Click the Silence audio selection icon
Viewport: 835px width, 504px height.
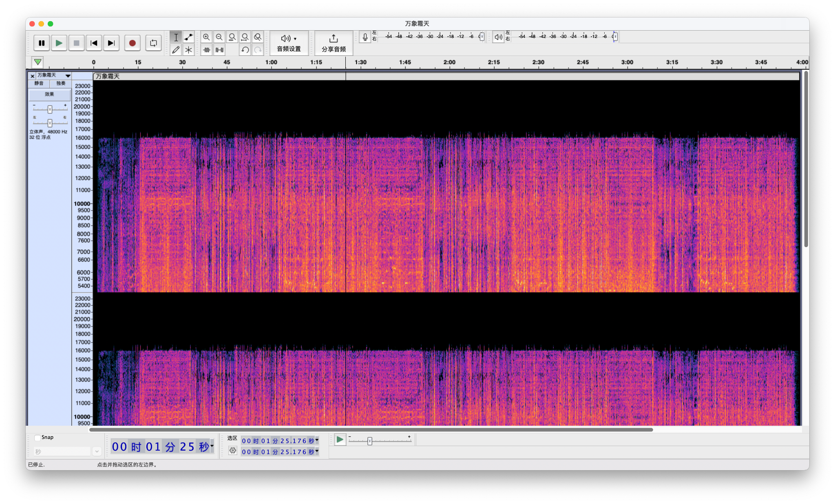[219, 50]
